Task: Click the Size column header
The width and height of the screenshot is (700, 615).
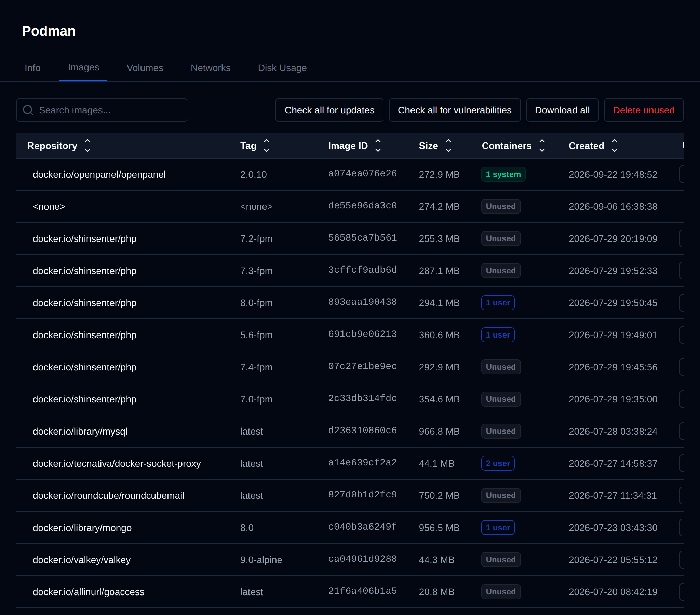Action: [x=428, y=146]
